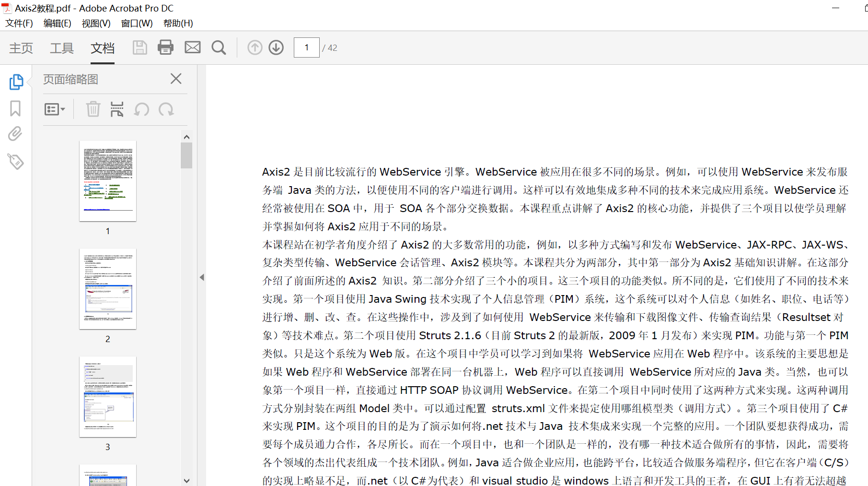Minimize the Acrobat window
868x486 pixels.
[x=835, y=8]
